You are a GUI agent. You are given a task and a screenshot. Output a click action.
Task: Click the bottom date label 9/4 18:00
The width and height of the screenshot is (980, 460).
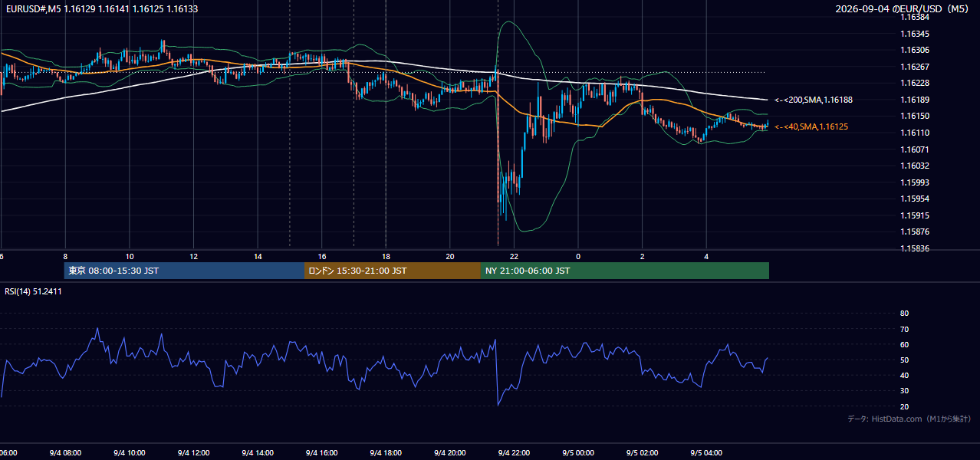(x=386, y=453)
